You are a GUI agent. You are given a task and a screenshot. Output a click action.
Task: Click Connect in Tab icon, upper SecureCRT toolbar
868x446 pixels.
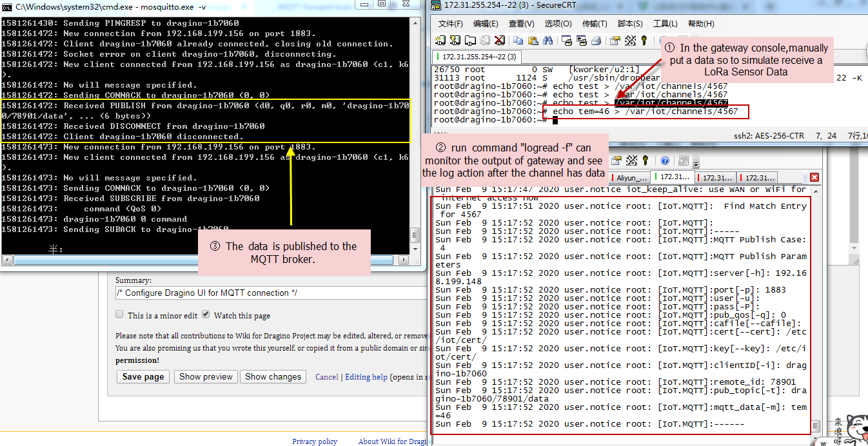click(x=470, y=41)
